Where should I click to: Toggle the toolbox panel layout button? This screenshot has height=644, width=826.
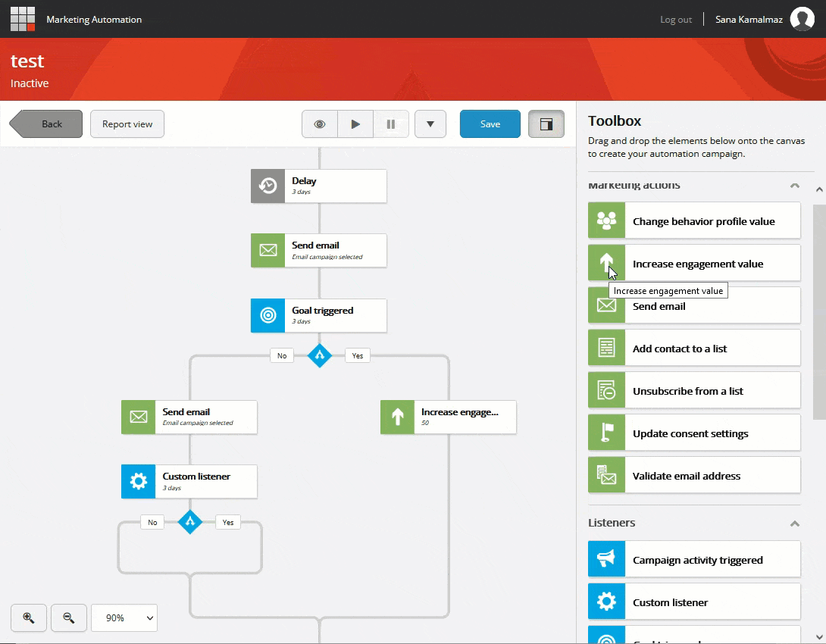coord(546,124)
